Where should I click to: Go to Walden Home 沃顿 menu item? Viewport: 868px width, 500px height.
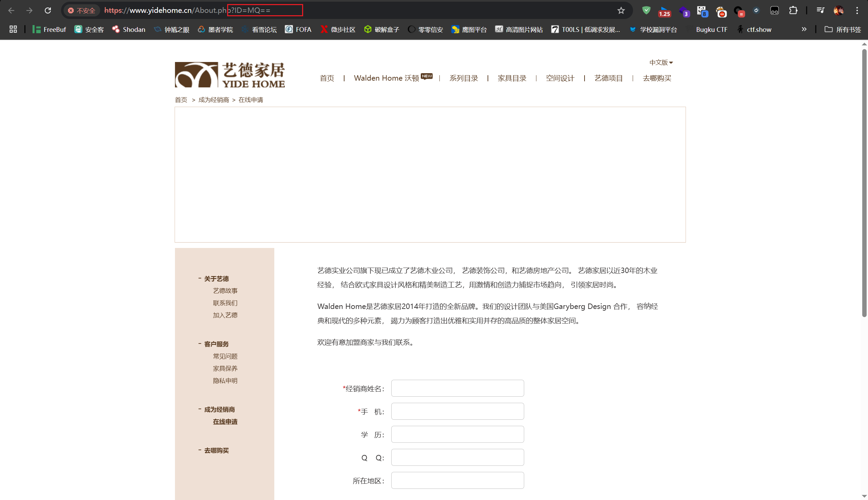[386, 78]
